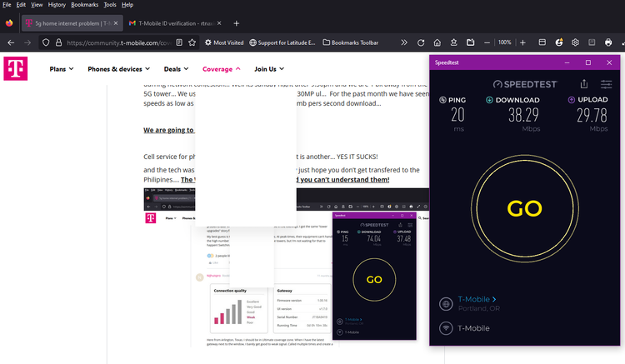Close the Speedtest window
Image resolution: width=625 pixels, height=364 pixels.
tap(609, 62)
